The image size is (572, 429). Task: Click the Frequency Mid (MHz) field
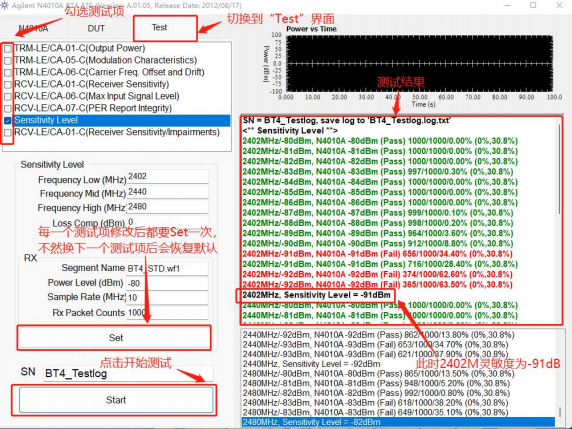[x=167, y=192]
